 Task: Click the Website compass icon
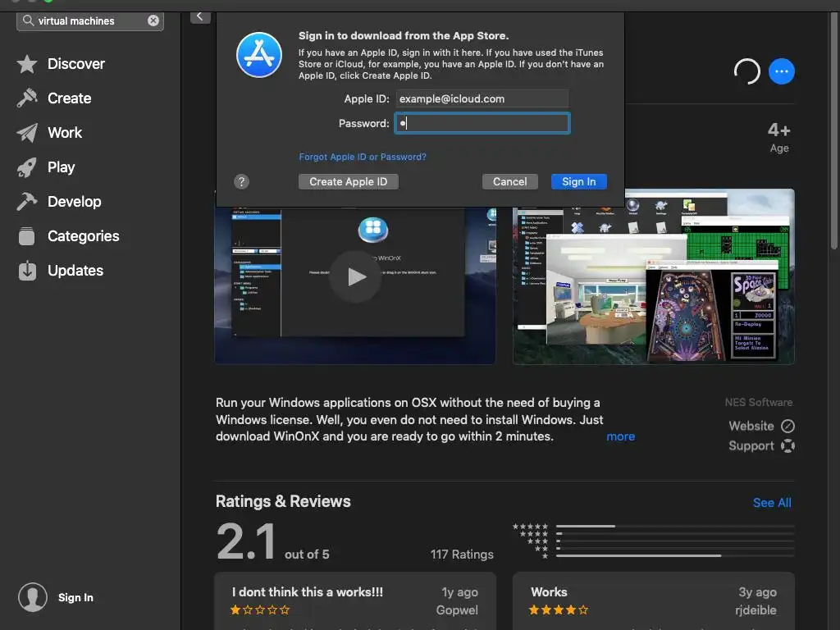[787, 427]
